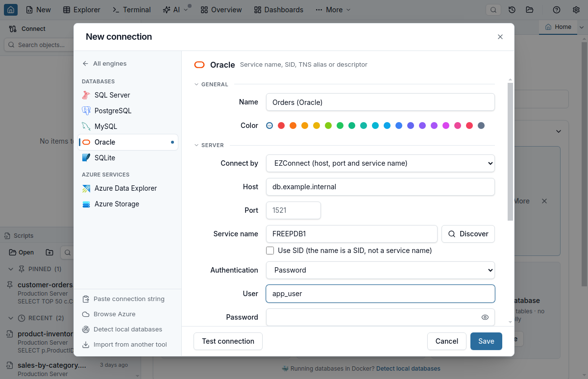Collapse the SERVER section

click(x=209, y=145)
